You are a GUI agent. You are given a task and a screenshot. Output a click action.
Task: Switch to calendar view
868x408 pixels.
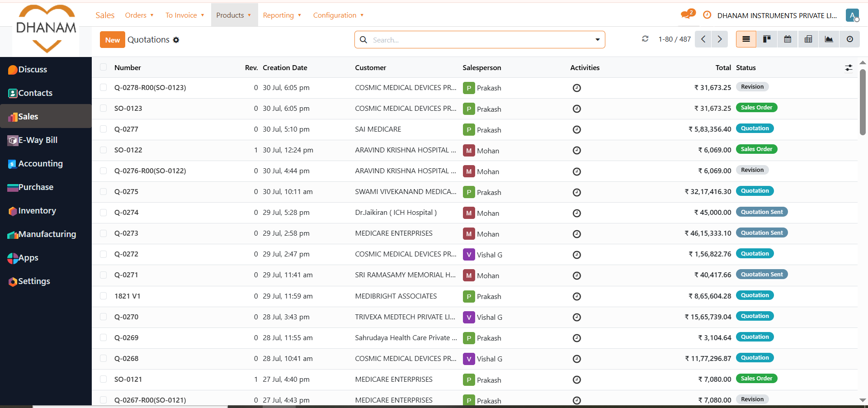point(788,39)
